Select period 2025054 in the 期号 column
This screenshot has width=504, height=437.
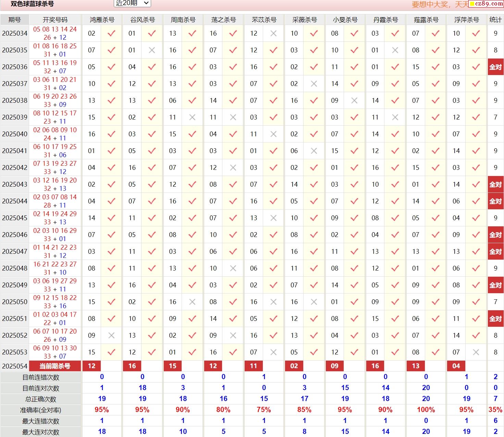15,366
